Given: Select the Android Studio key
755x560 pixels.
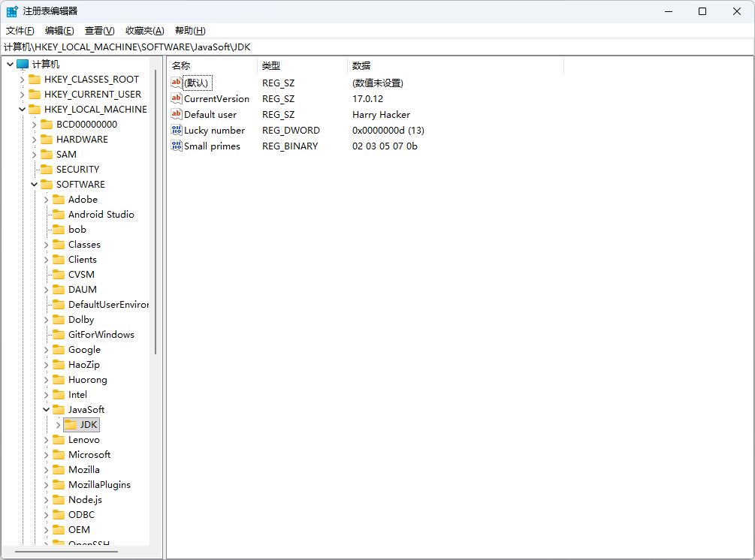Looking at the screenshot, I should pyautogui.click(x=101, y=215).
